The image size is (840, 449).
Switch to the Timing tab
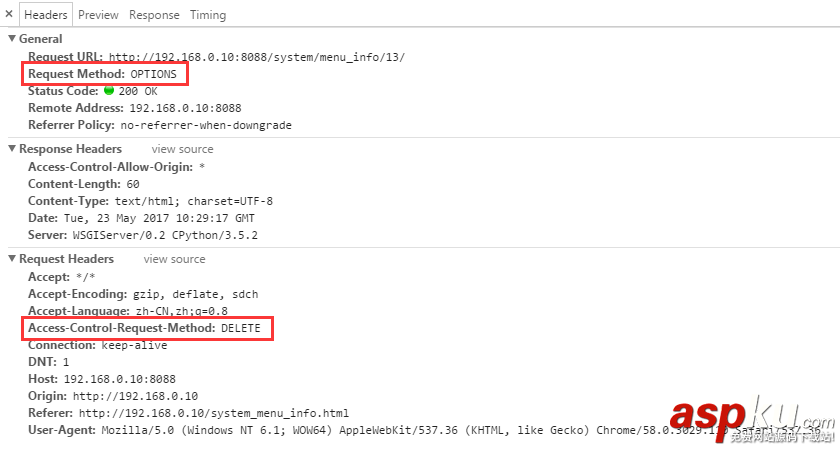click(207, 15)
